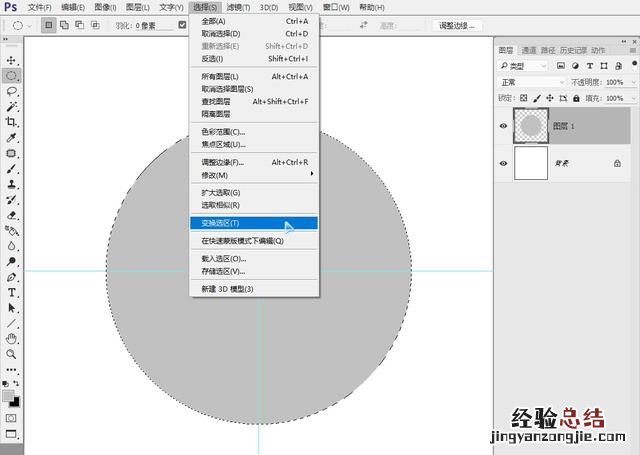Select the Eyedropper tool

(11, 138)
